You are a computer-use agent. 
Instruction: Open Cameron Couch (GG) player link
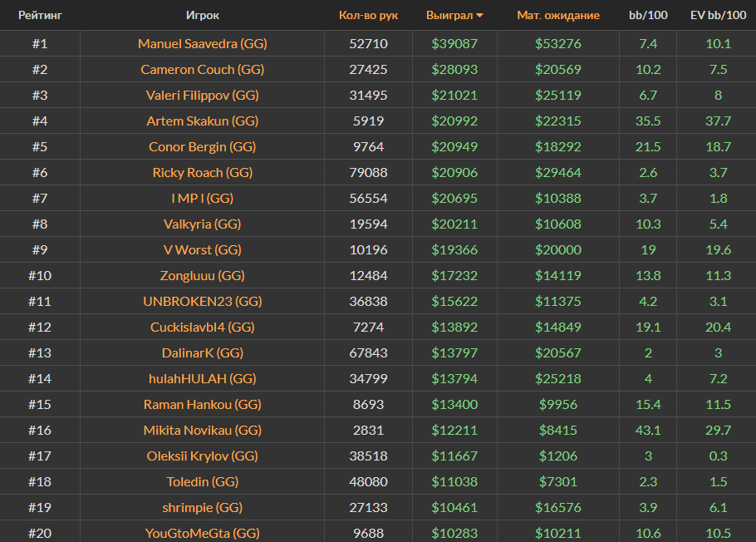click(x=203, y=69)
